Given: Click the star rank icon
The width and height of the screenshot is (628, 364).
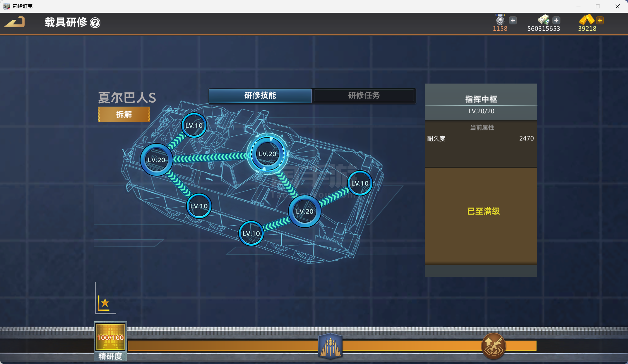Looking at the screenshot, I should click(105, 303).
